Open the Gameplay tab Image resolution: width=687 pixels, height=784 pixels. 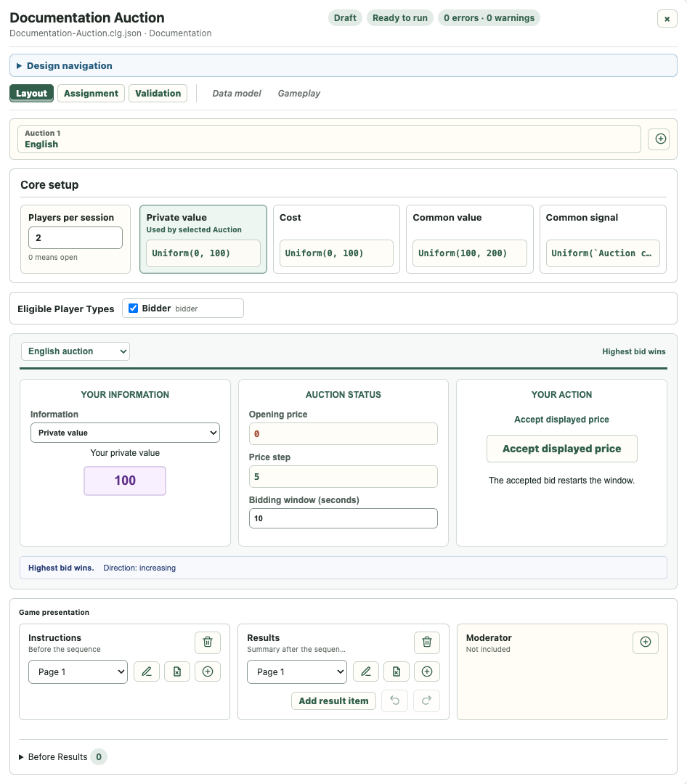(298, 94)
